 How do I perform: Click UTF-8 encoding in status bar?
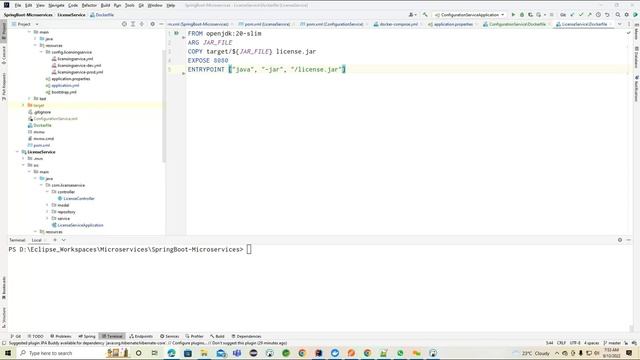coord(575,343)
